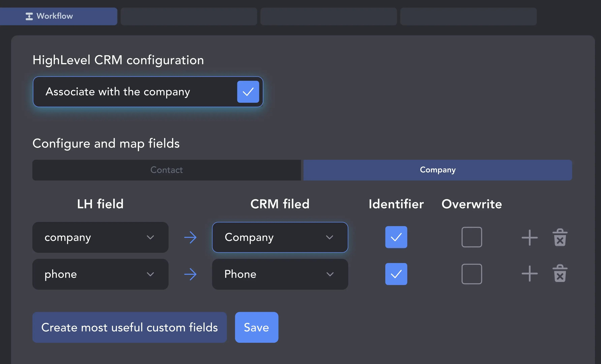Enable Overwrite for the phone row
This screenshot has height=364, width=601.
tap(472, 274)
